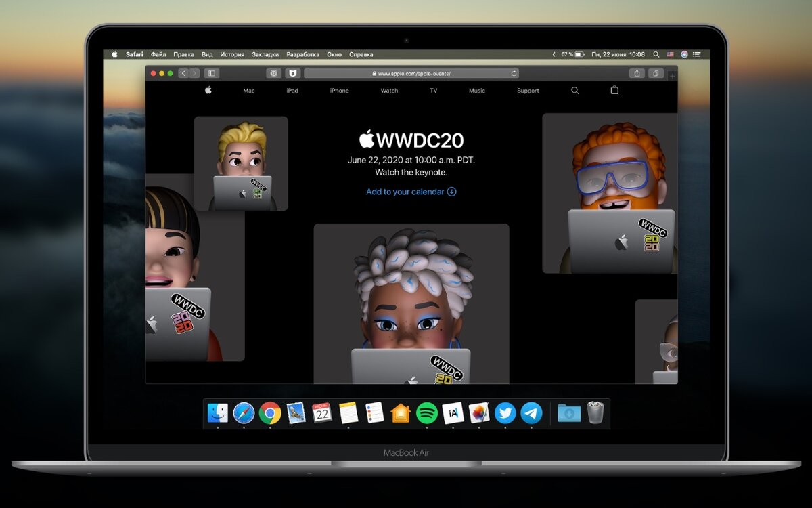Click the bear extension icon in Safari toolbar

(x=293, y=73)
